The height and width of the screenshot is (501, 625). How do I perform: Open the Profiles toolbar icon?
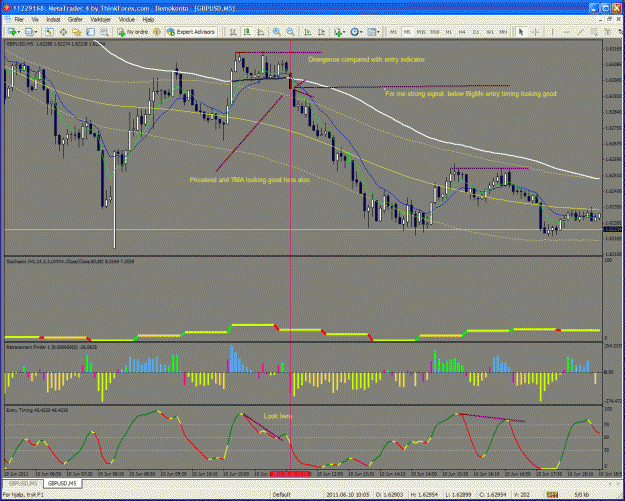coord(29,32)
